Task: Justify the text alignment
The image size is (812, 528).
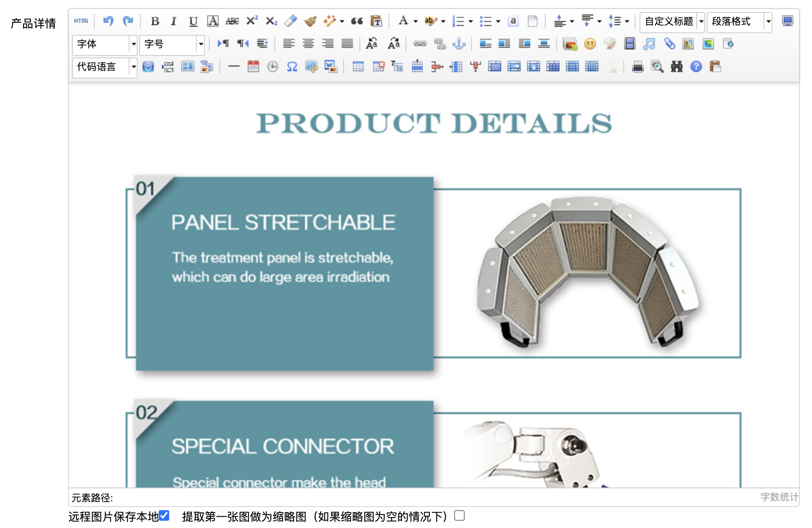Action: click(x=347, y=43)
